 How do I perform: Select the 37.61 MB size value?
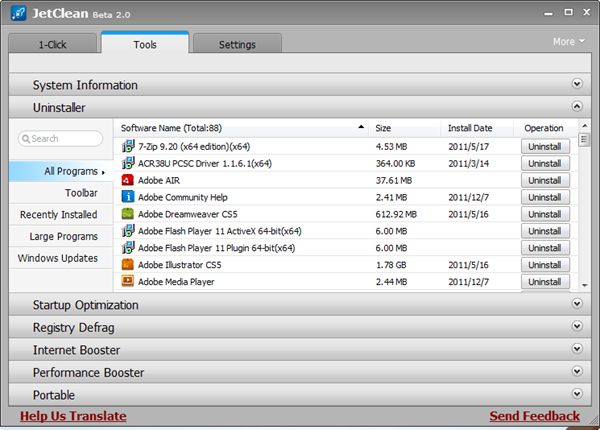point(393,180)
